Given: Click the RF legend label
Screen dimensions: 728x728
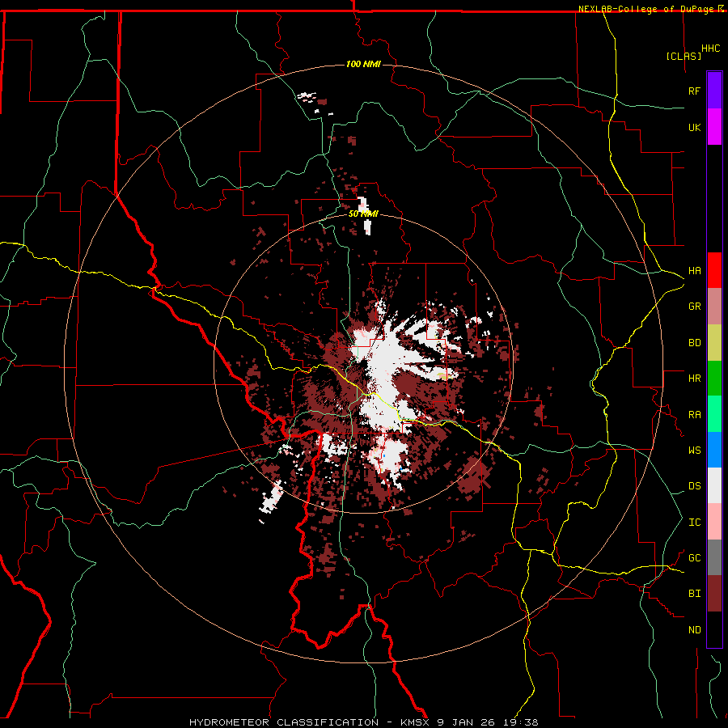Looking at the screenshot, I should 694,91.
